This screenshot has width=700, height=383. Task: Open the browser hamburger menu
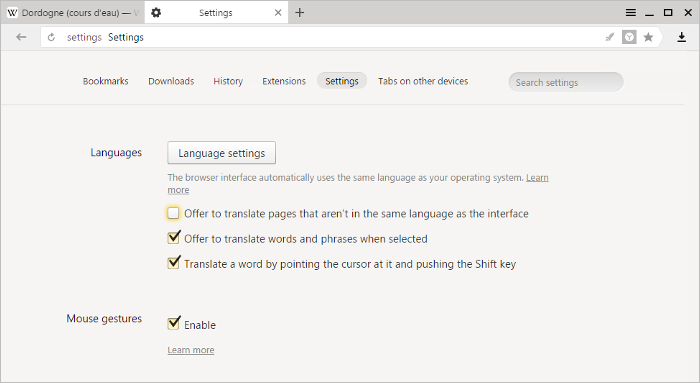630,12
